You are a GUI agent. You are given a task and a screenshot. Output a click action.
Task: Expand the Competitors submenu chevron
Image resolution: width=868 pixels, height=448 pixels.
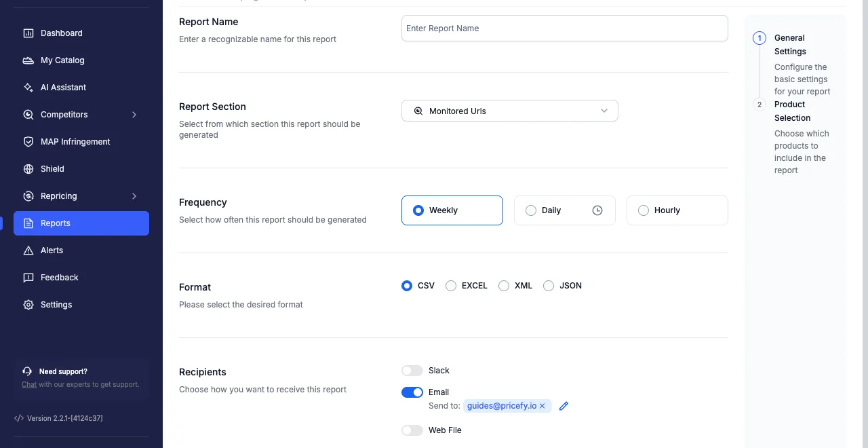pos(134,115)
